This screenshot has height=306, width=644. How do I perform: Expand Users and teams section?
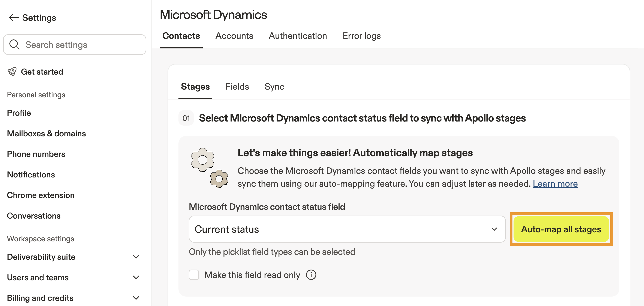(x=136, y=277)
